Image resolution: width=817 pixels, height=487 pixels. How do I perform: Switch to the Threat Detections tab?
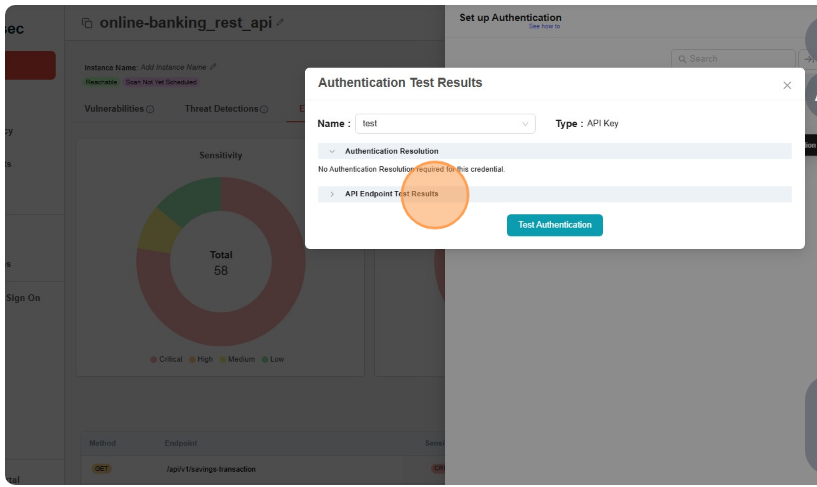pyautogui.click(x=221, y=108)
